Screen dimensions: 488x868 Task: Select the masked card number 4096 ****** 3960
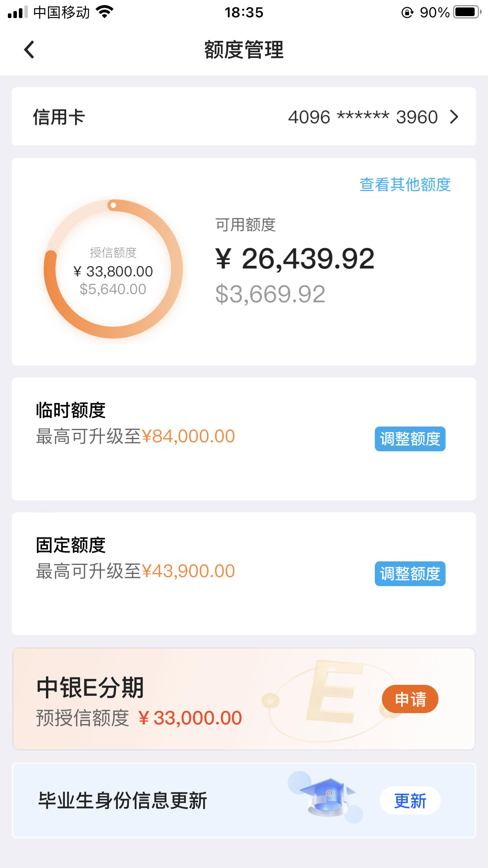click(x=363, y=117)
